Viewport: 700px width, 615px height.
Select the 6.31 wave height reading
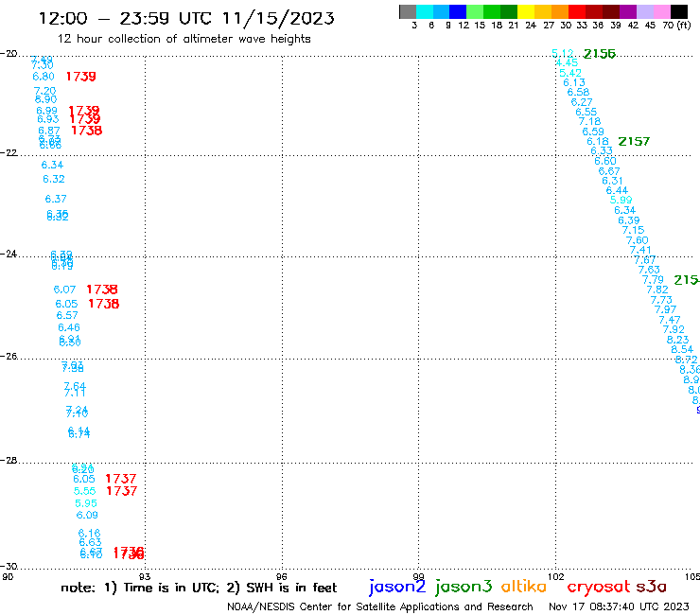pos(613,181)
